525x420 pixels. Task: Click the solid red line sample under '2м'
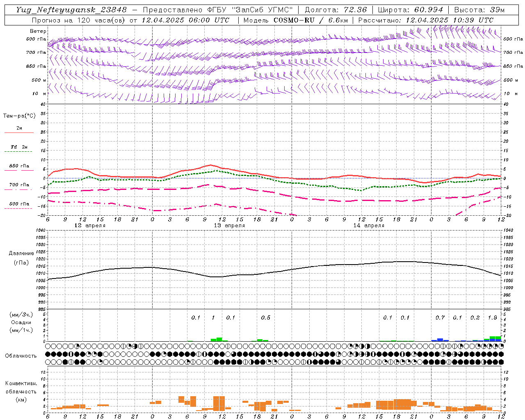[19, 133]
